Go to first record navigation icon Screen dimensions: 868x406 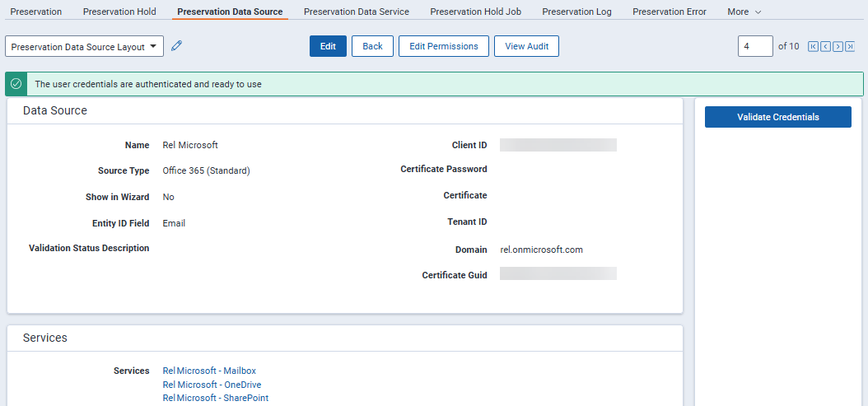point(813,46)
